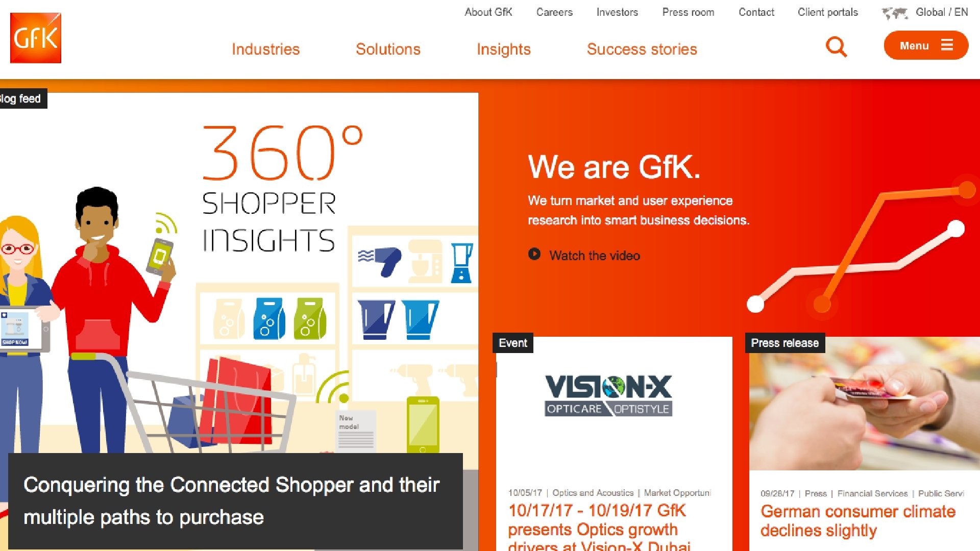Open the Industries navigation item

tap(265, 49)
